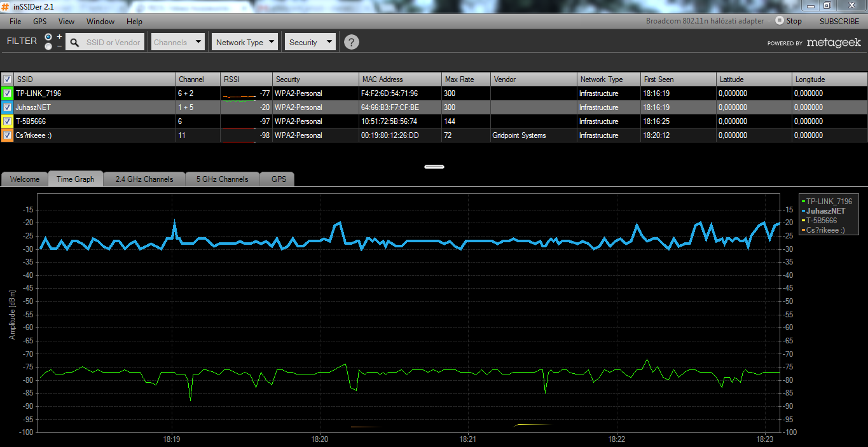Viewport: 868px width, 447px height.
Task: Select the TP-LINK_7196 SSID cell
Action: tap(95, 93)
